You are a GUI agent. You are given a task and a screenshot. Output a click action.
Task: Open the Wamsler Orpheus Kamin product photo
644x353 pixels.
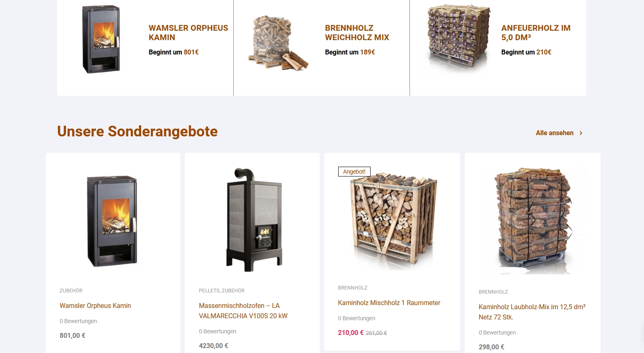[x=112, y=221]
